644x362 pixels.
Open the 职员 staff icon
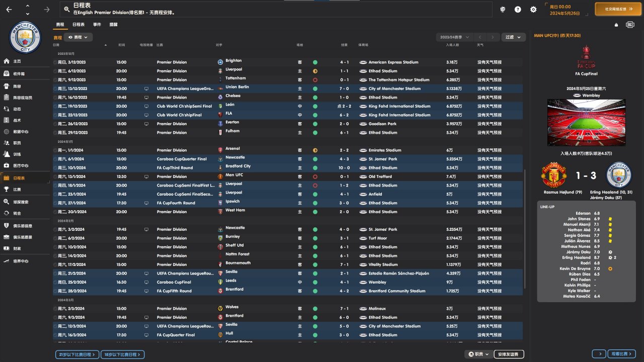point(7,143)
